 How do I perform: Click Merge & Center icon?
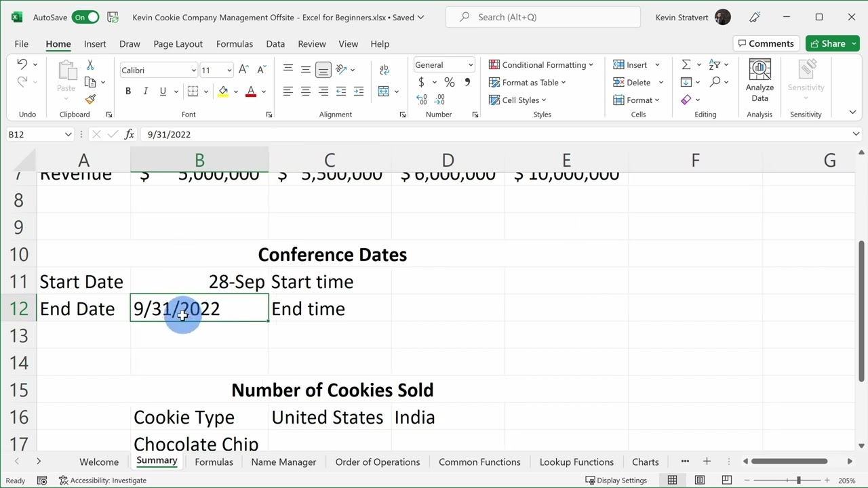pyautogui.click(x=384, y=91)
